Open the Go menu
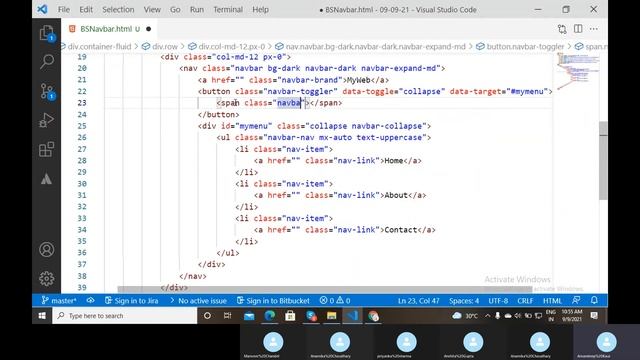The image size is (640, 360). click(x=175, y=9)
